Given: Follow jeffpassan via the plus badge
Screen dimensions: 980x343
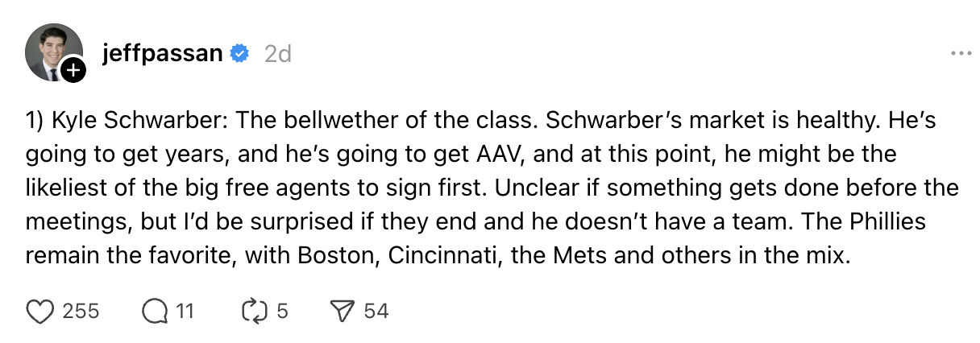Looking at the screenshot, I should [73, 71].
